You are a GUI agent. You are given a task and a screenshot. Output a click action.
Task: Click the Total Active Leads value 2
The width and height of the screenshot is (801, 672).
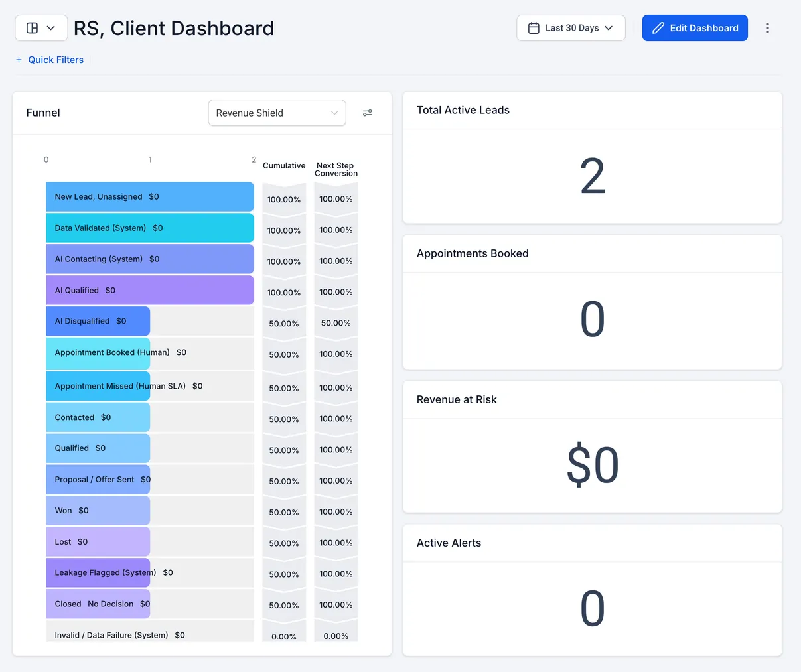point(593,176)
